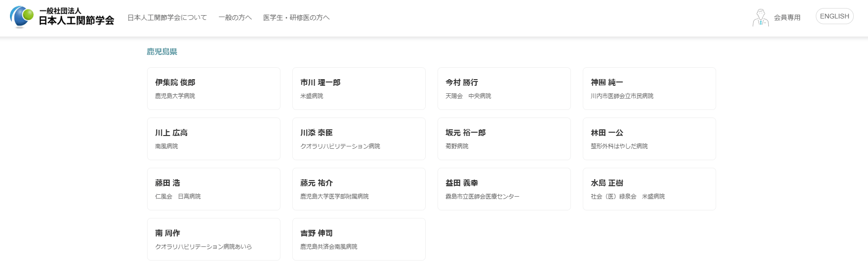Open doctor card for 吉野 伸司

[359, 239]
